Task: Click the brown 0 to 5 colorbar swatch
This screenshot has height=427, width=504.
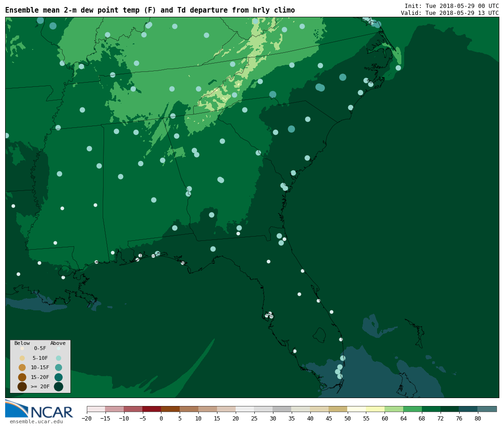Action: click(170, 409)
